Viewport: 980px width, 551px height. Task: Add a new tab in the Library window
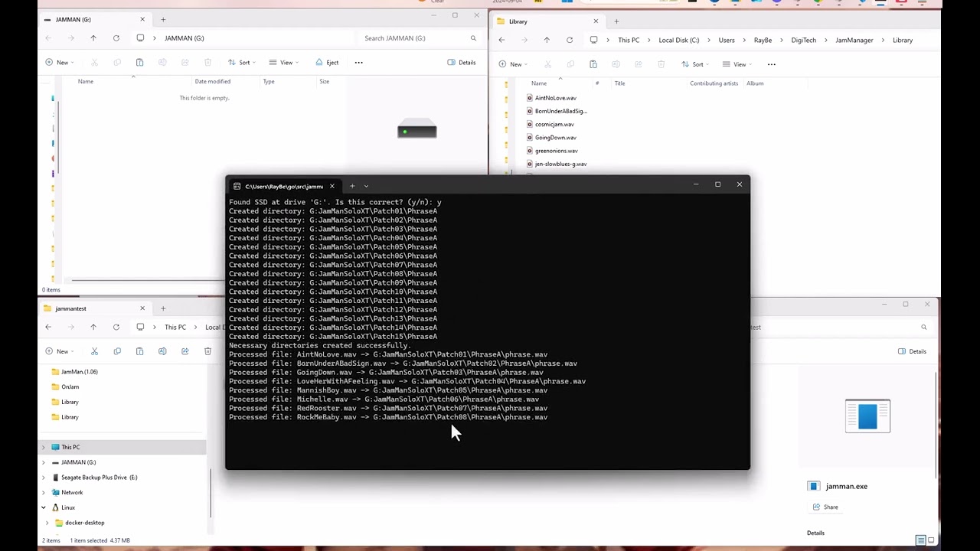pyautogui.click(x=616, y=21)
